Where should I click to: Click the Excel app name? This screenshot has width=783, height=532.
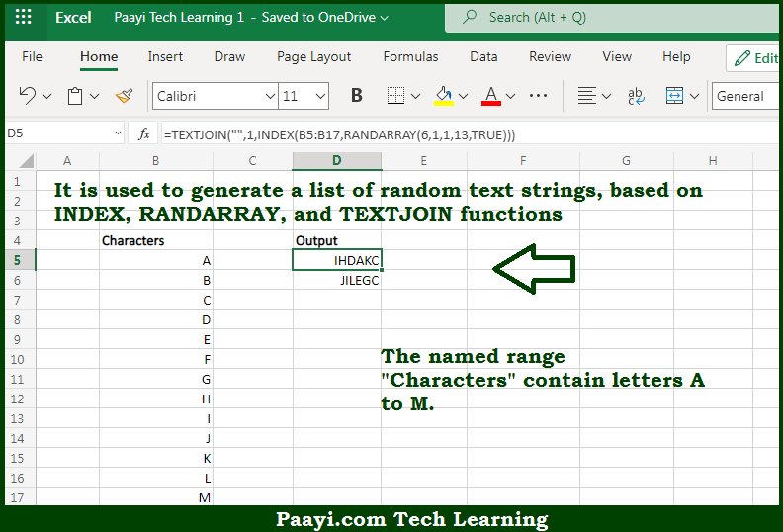[73, 18]
